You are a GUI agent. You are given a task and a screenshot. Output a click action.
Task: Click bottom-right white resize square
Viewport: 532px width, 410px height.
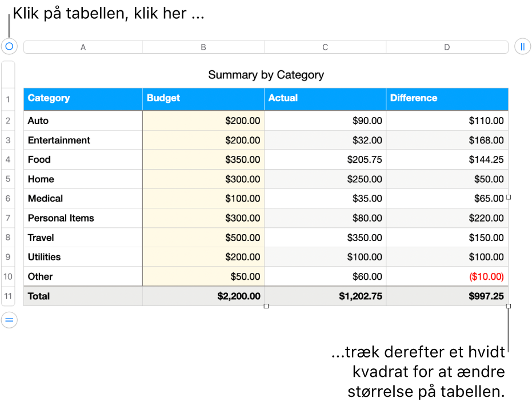click(x=509, y=307)
